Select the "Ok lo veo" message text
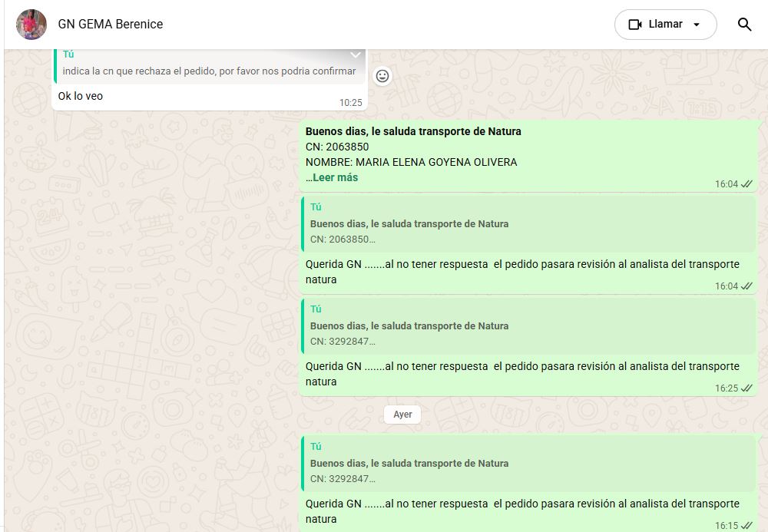Screen dimensions: 768x532 [81, 96]
